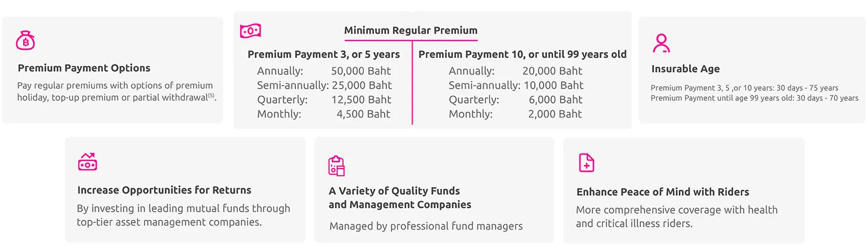Click Premium Payment 10, or until 99 years old
Viewport: 868px width, 252px height.
523,54
